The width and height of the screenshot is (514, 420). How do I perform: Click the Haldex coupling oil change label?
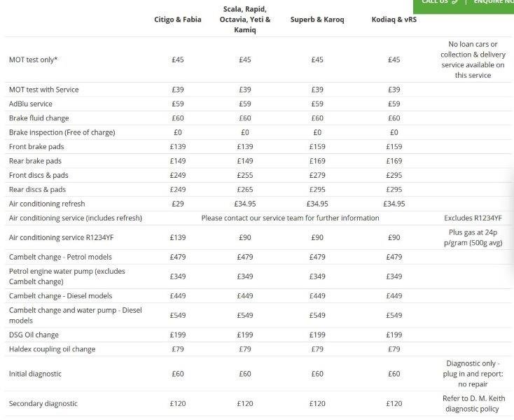pos(52,349)
